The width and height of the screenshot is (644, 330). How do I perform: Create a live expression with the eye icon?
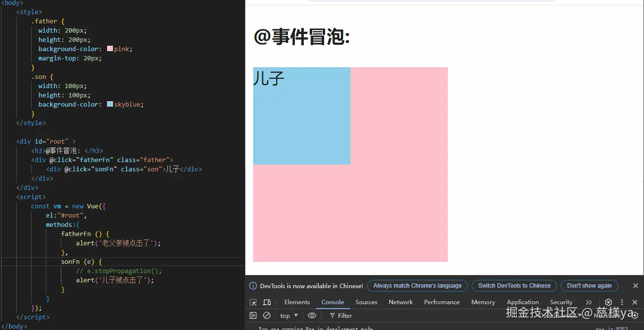click(x=312, y=315)
